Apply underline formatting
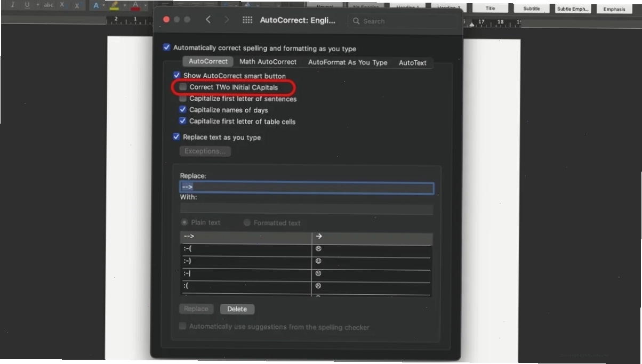642x364 pixels. (27, 5)
